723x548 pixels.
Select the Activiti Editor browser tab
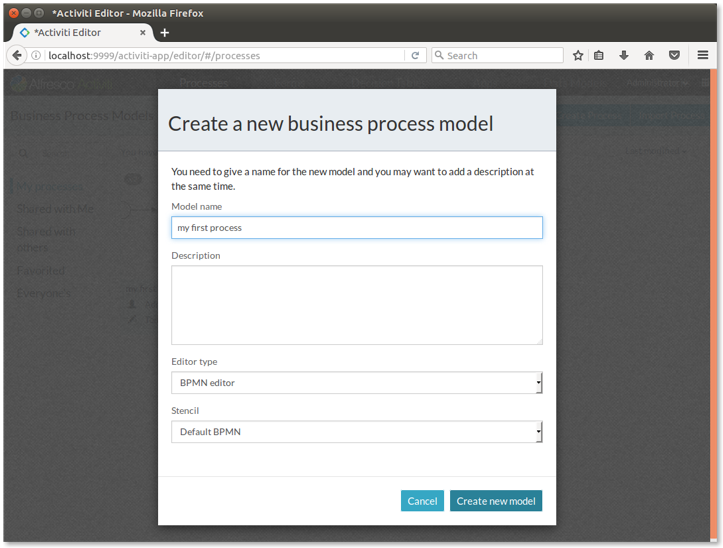[75, 32]
